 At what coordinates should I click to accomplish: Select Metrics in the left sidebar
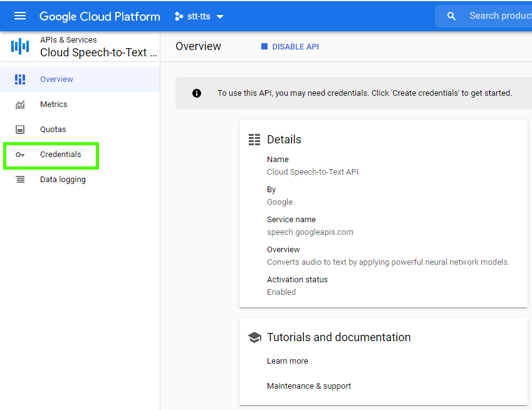pyautogui.click(x=54, y=105)
